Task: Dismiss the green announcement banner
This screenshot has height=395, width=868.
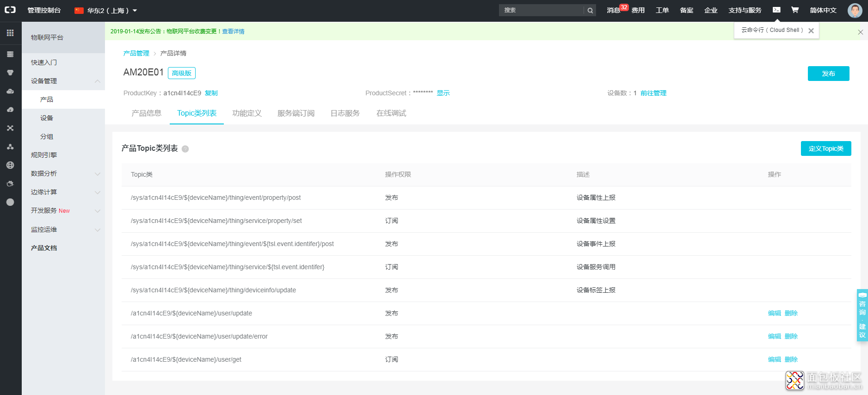Action: click(x=861, y=32)
